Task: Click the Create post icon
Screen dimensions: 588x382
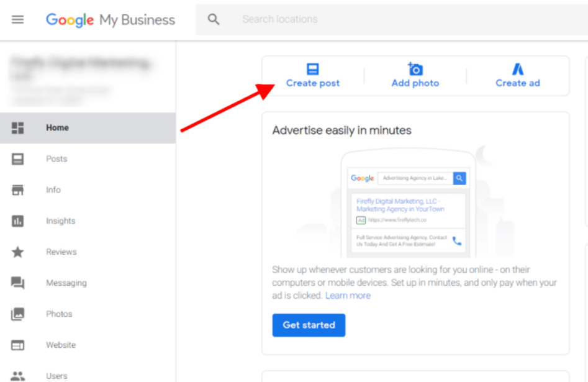Action: point(313,68)
